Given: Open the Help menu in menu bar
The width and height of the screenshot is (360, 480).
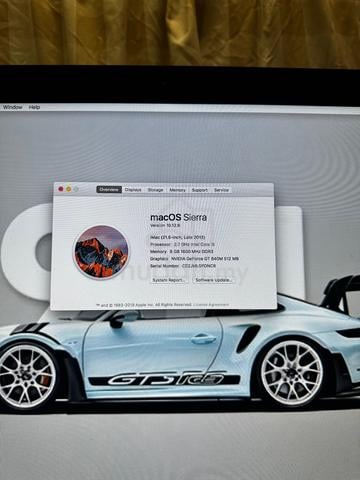Looking at the screenshot, I should point(34,107).
